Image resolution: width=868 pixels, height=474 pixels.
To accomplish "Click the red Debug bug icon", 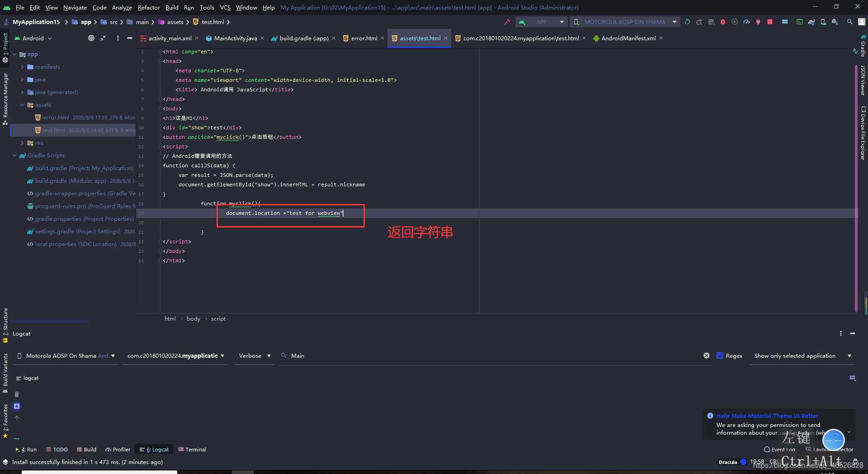I will pyautogui.click(x=723, y=22).
